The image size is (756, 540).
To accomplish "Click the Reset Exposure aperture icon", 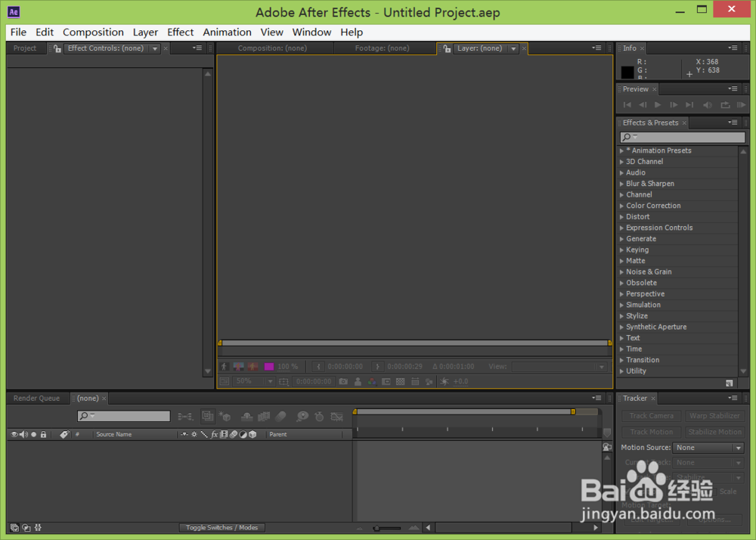I will click(x=445, y=381).
